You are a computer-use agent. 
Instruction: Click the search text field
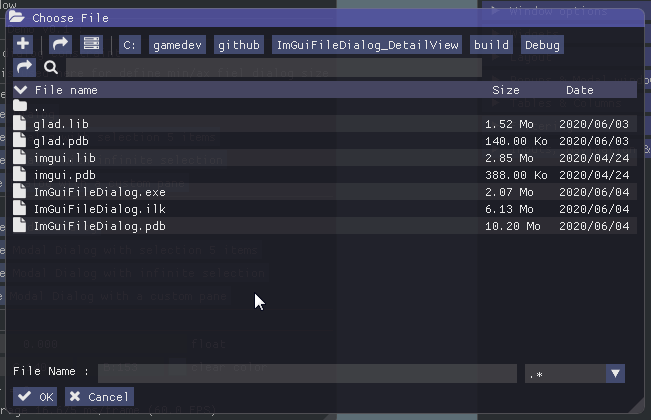click(x=274, y=67)
